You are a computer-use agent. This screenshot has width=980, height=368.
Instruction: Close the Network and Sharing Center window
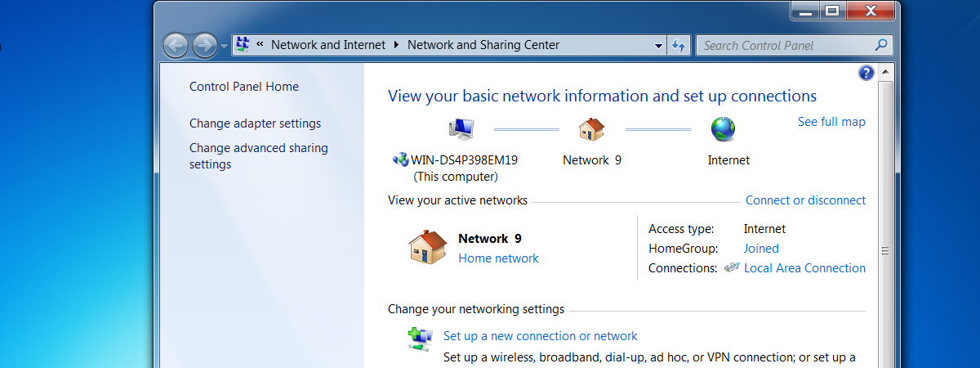(871, 11)
